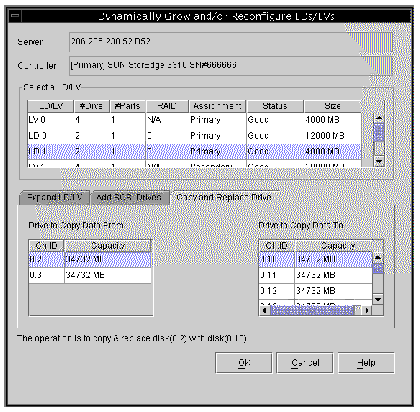420x412 pixels.
Task: Click the LD/LV column header
Action: 51,106
